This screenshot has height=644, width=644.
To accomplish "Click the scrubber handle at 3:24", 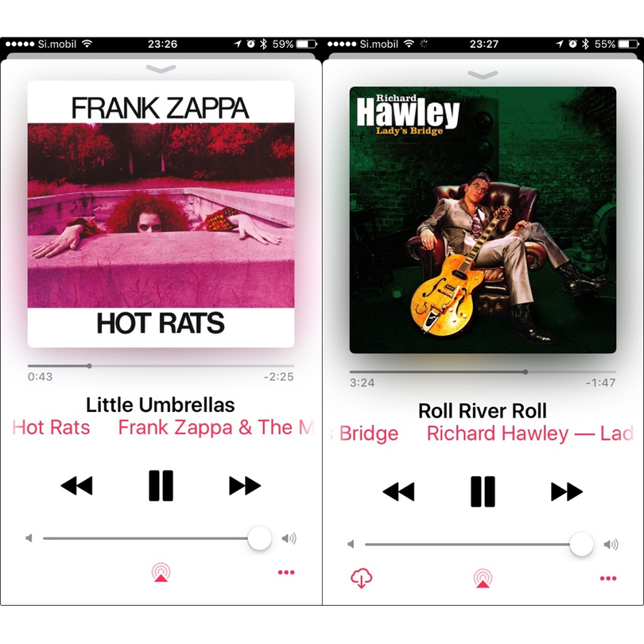I will 526,372.
